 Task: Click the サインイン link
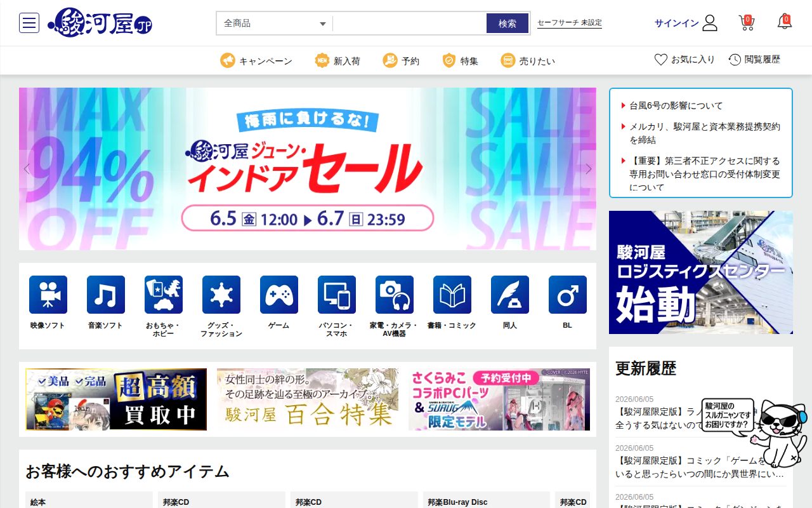(677, 23)
